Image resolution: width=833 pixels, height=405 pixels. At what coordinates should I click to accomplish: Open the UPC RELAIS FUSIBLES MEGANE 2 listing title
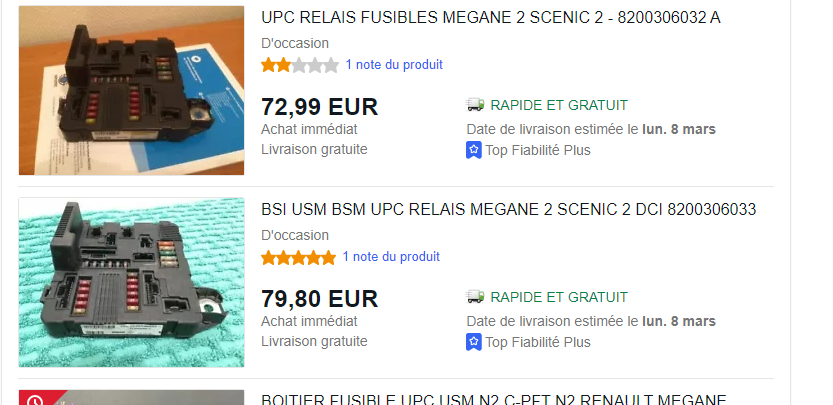click(490, 18)
